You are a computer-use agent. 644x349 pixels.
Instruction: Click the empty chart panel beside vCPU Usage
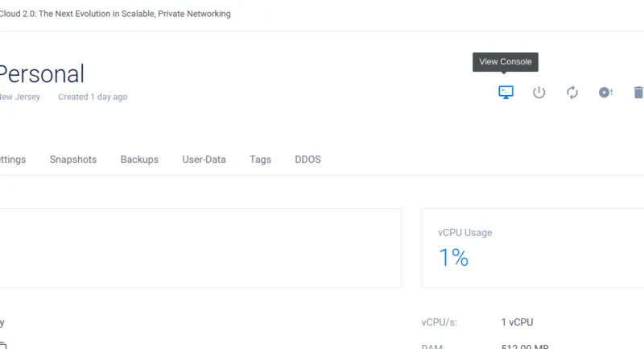[200, 248]
